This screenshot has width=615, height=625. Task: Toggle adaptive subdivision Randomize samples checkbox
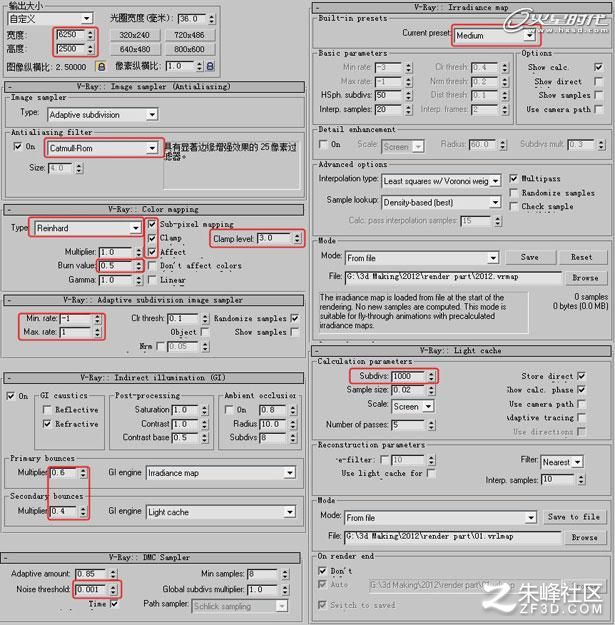point(295,318)
